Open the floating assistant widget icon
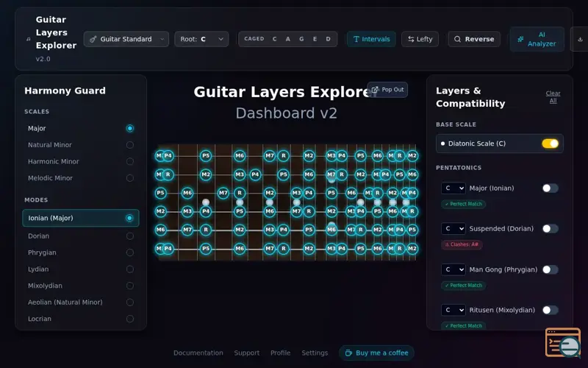The width and height of the screenshot is (588, 368). [563, 342]
